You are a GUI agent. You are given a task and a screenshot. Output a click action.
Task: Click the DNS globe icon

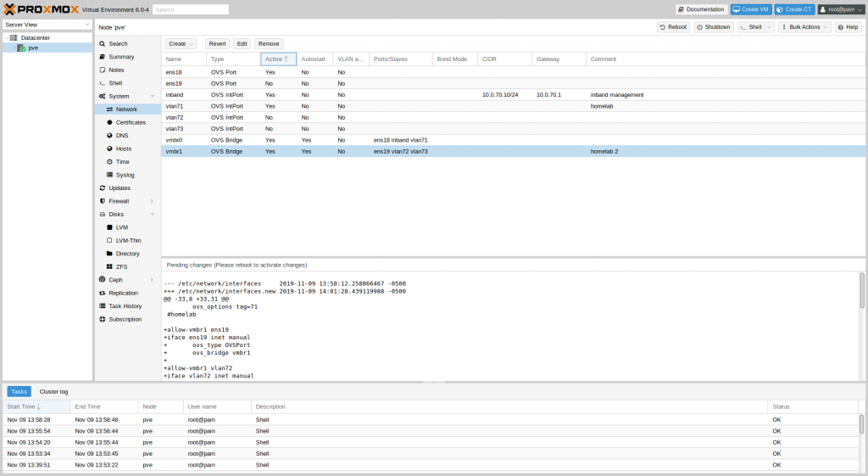pyautogui.click(x=109, y=136)
